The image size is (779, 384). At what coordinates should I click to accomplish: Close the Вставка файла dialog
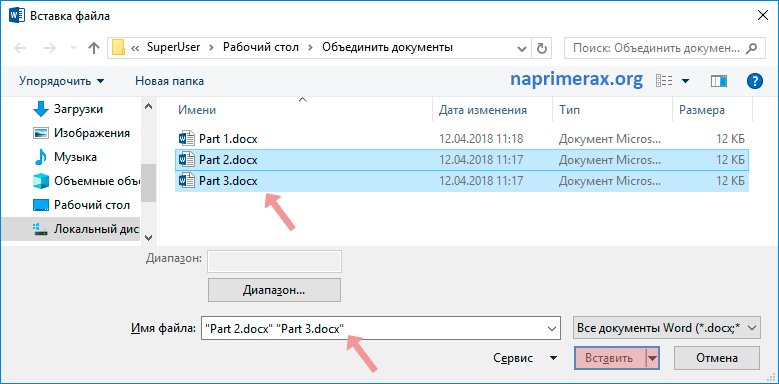763,15
